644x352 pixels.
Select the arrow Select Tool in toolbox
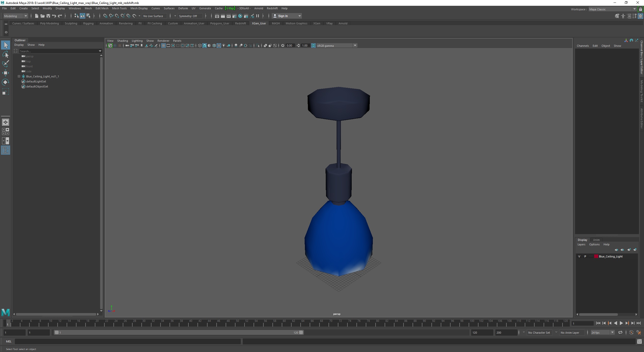click(6, 45)
